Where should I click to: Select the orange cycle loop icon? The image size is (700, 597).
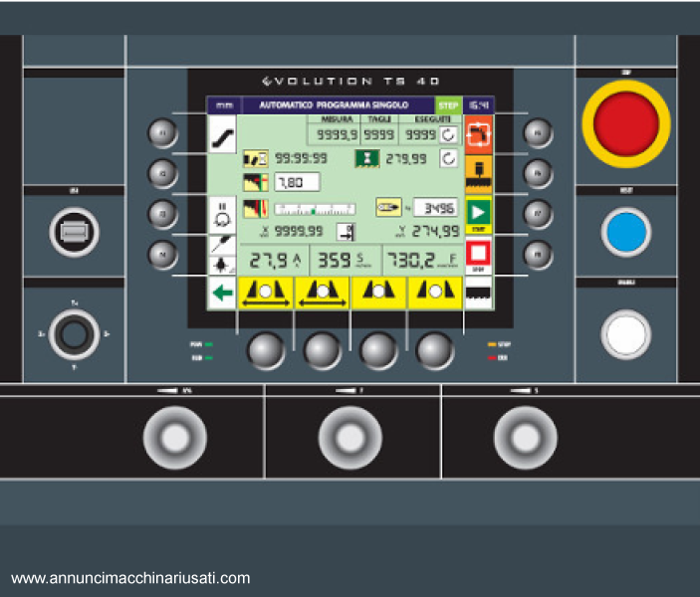pyautogui.click(x=479, y=133)
